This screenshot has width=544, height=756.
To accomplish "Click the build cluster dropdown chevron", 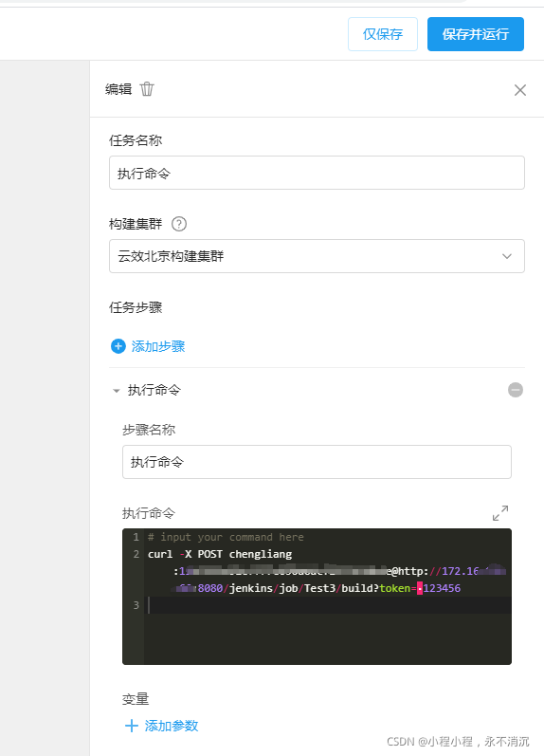I will 506,256.
